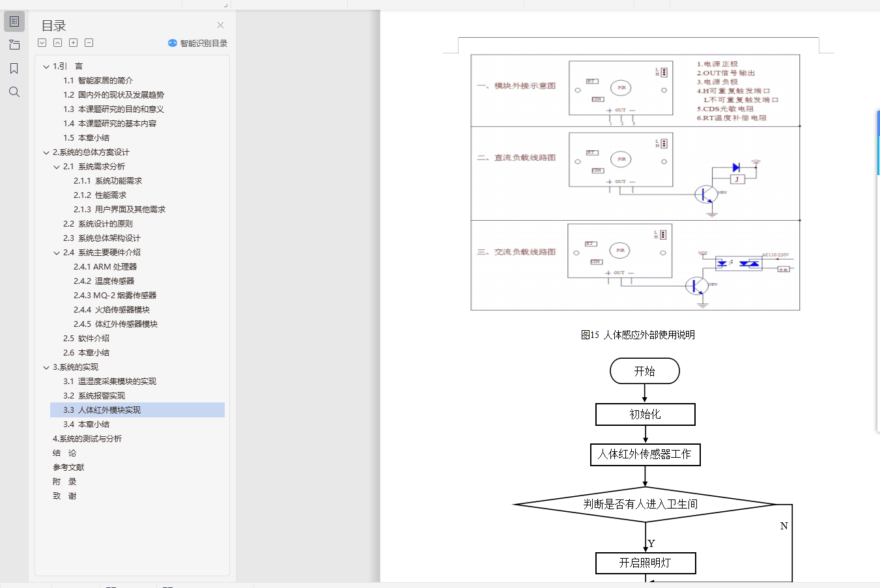The width and height of the screenshot is (880, 588).
Task: Collapse the 1.引 言 section
Action: pyautogui.click(x=46, y=66)
